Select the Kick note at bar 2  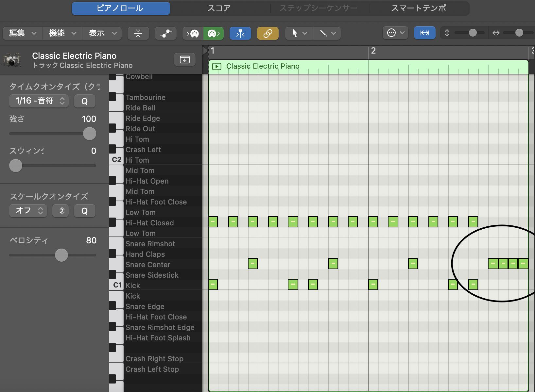(373, 285)
